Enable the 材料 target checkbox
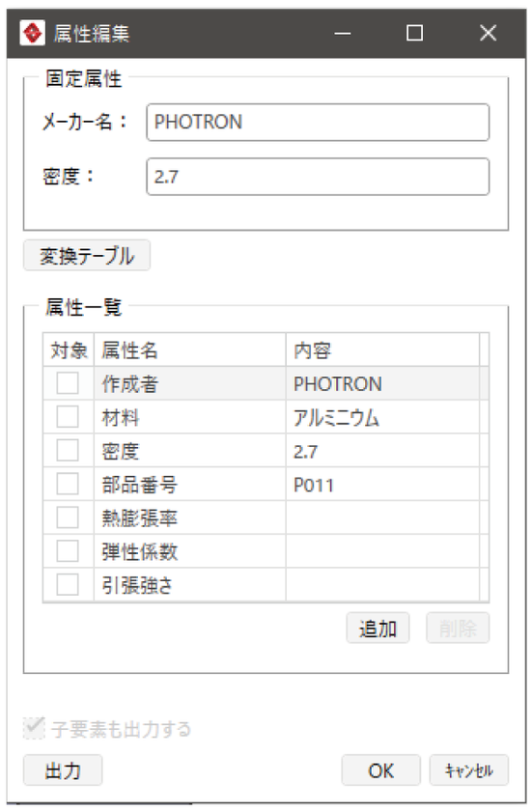This screenshot has height=811, width=532. (x=68, y=417)
